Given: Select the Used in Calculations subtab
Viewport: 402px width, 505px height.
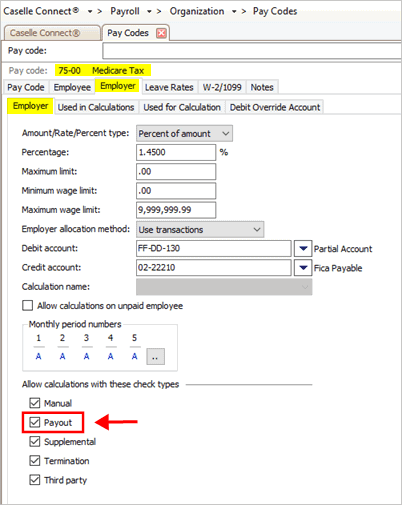Looking at the screenshot, I should (96, 107).
